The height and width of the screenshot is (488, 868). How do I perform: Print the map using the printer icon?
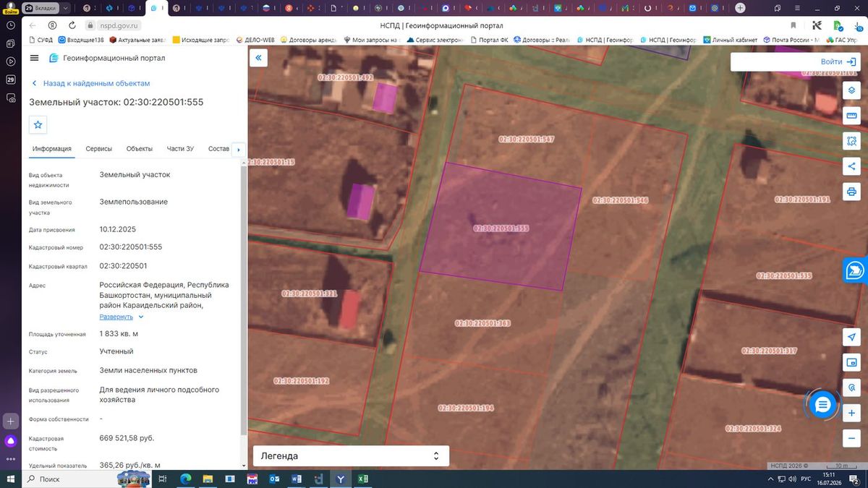pyautogui.click(x=851, y=192)
